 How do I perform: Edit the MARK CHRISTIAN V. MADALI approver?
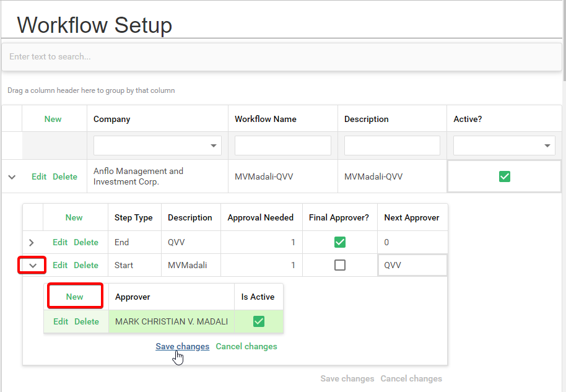pos(60,321)
